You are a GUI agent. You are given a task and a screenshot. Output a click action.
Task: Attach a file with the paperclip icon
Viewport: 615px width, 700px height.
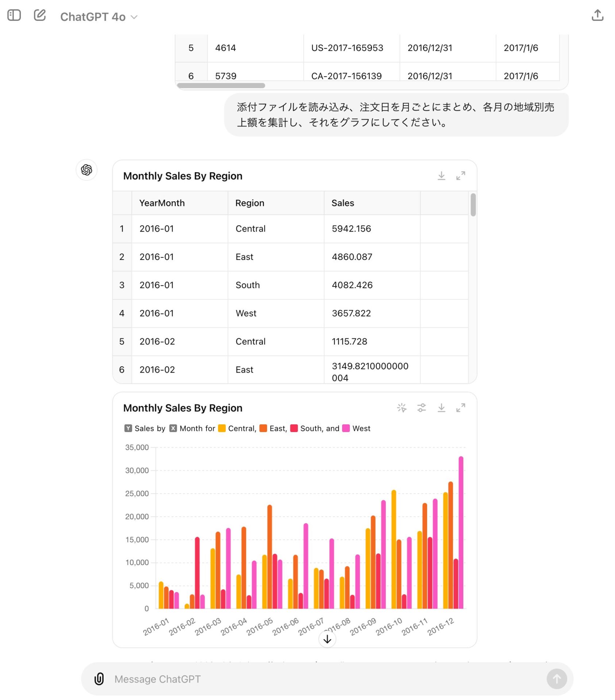(99, 679)
